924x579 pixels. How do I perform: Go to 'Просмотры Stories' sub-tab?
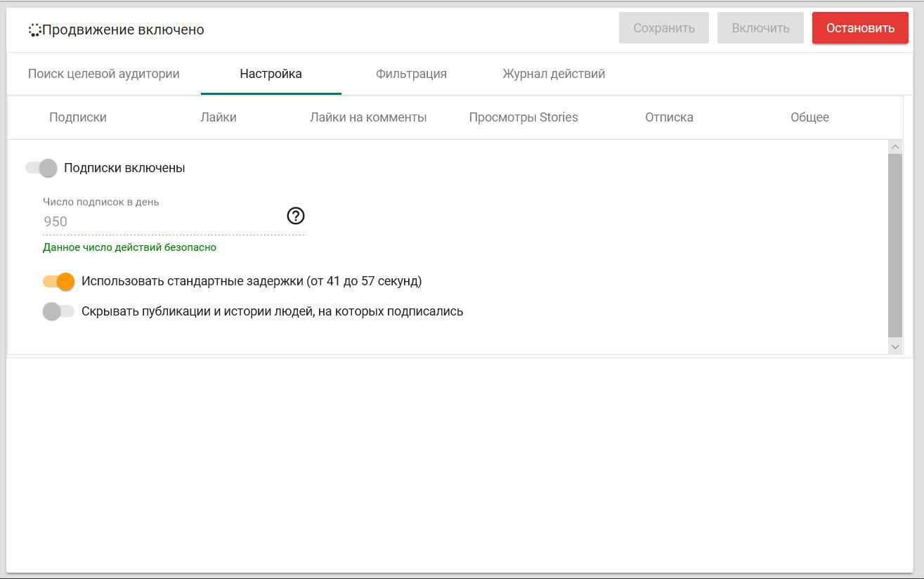(523, 117)
